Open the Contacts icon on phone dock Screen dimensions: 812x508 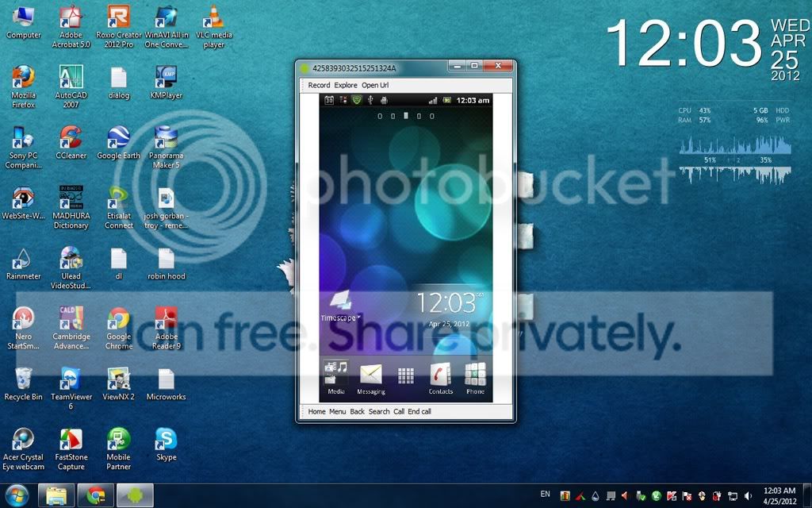(441, 379)
